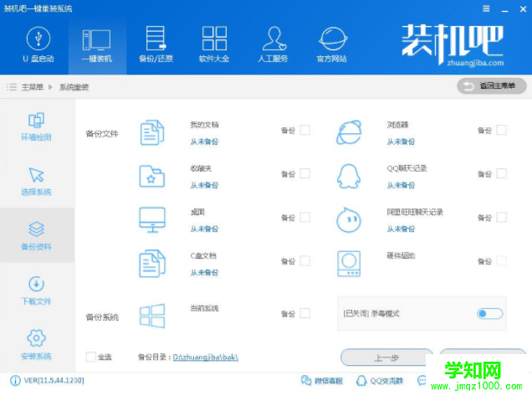Click 从未备份 status under C盘文档
The width and height of the screenshot is (532, 396).
click(204, 272)
